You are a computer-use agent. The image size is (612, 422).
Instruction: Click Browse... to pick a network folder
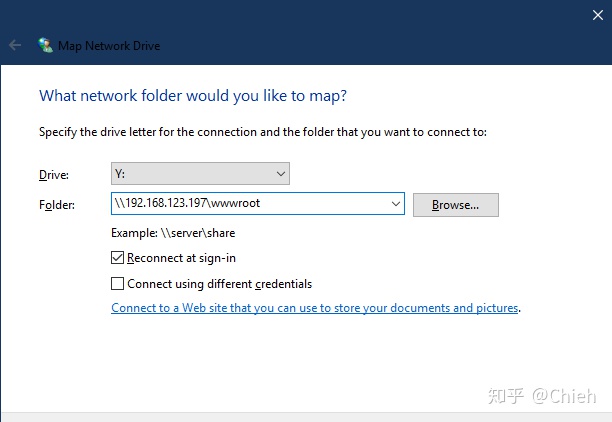tap(455, 205)
